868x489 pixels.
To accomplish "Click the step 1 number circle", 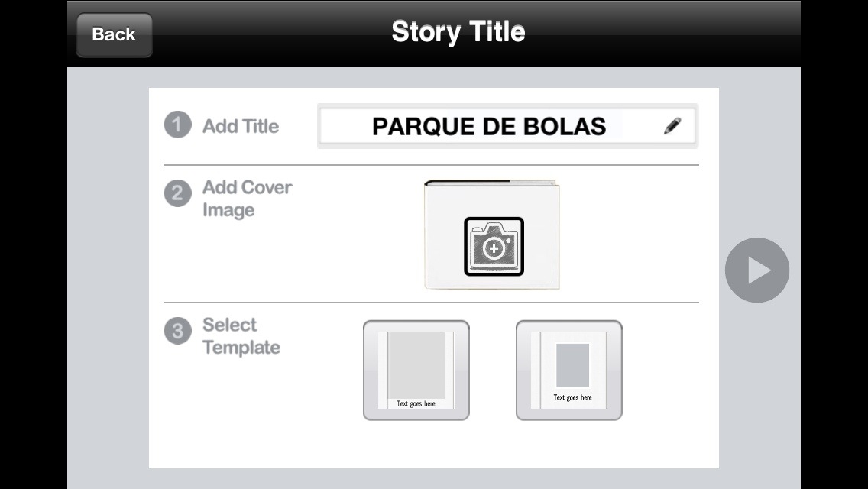I will coord(177,125).
